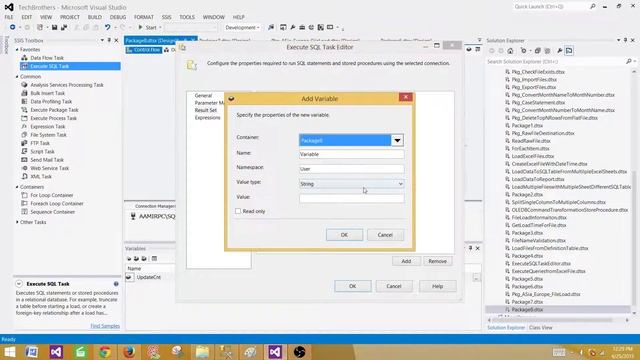Open File Explorer from the taskbar
Image resolution: width=640 pixels, height=360 pixels.
202,351
